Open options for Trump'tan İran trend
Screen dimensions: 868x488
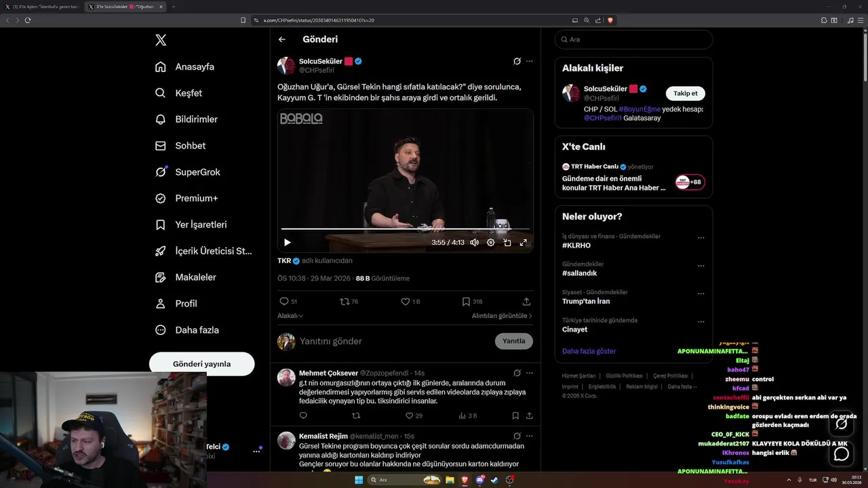tap(701, 294)
